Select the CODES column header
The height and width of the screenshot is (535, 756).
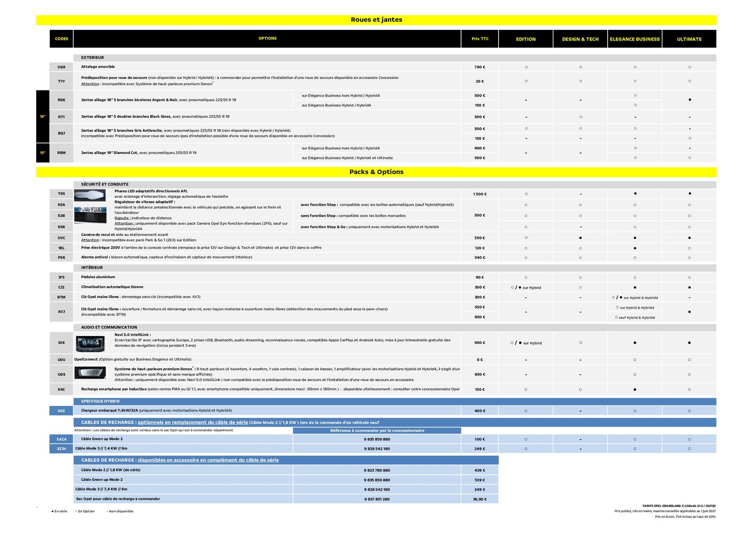tap(61, 39)
